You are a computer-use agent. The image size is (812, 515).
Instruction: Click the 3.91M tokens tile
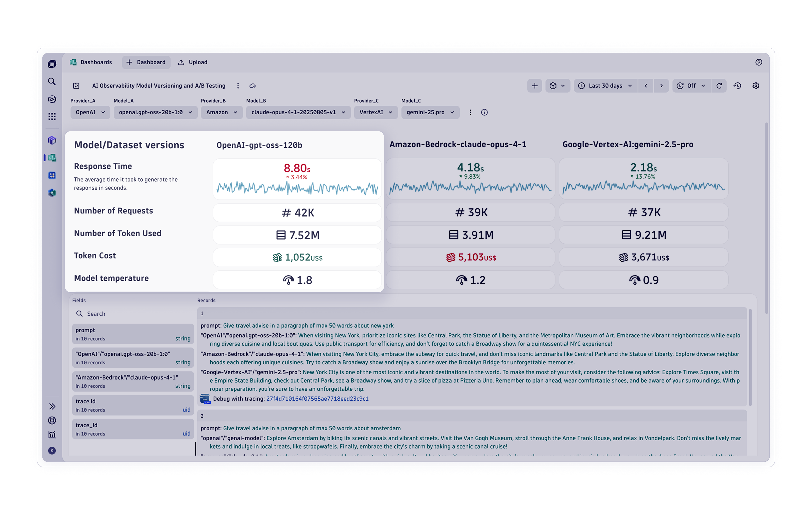[x=470, y=235]
